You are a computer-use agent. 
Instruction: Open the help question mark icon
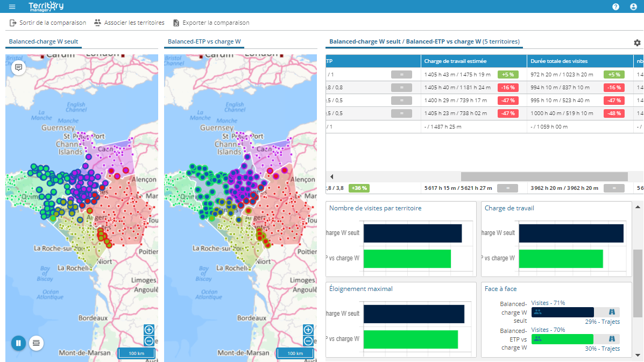click(x=615, y=7)
